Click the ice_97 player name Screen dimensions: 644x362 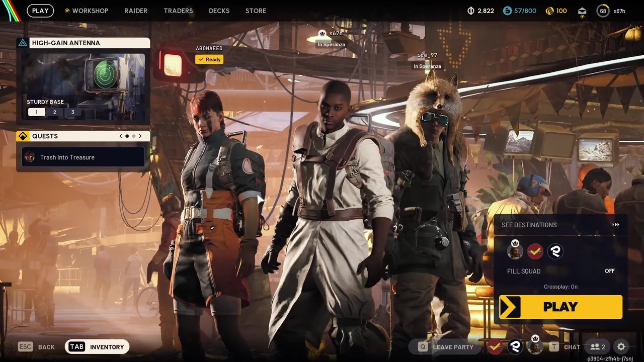[427, 55]
